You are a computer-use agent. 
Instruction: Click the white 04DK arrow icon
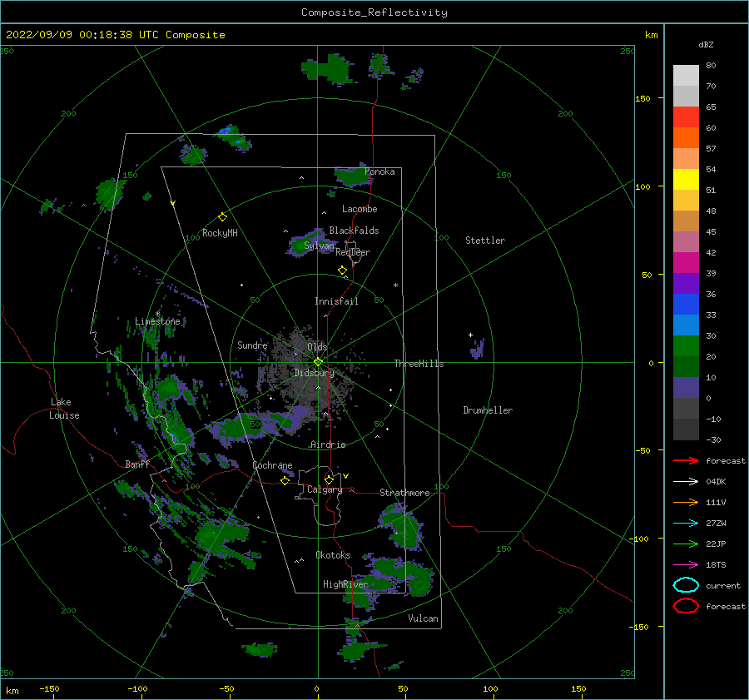click(x=686, y=481)
